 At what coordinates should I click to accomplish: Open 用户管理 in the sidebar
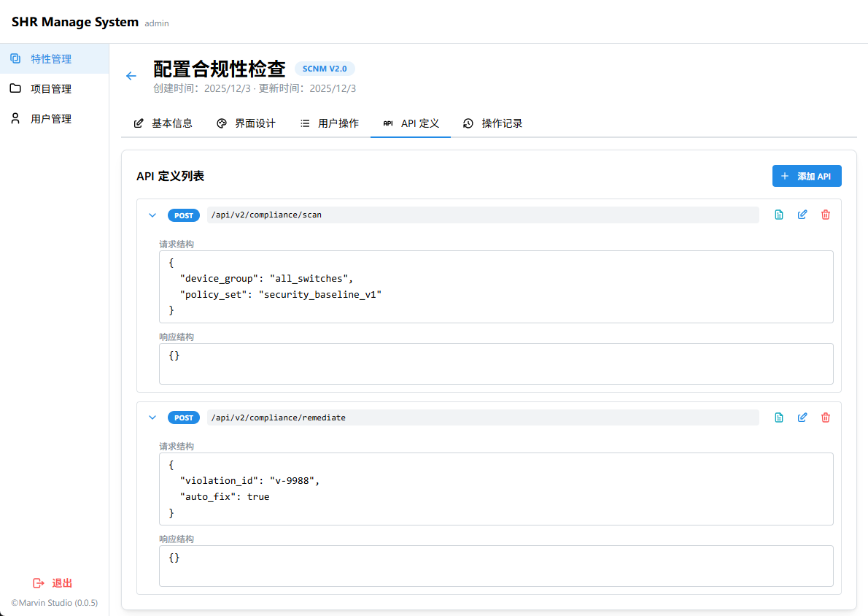[x=51, y=119]
